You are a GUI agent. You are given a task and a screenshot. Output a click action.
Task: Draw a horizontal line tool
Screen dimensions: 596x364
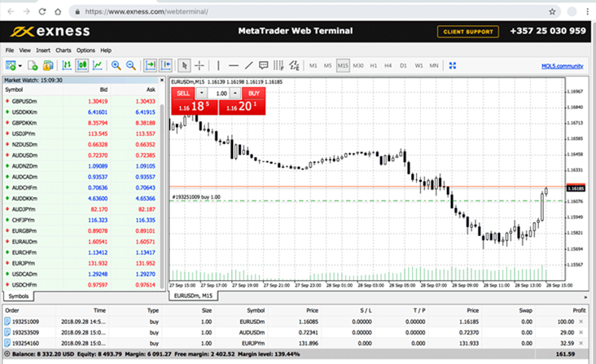(234, 66)
